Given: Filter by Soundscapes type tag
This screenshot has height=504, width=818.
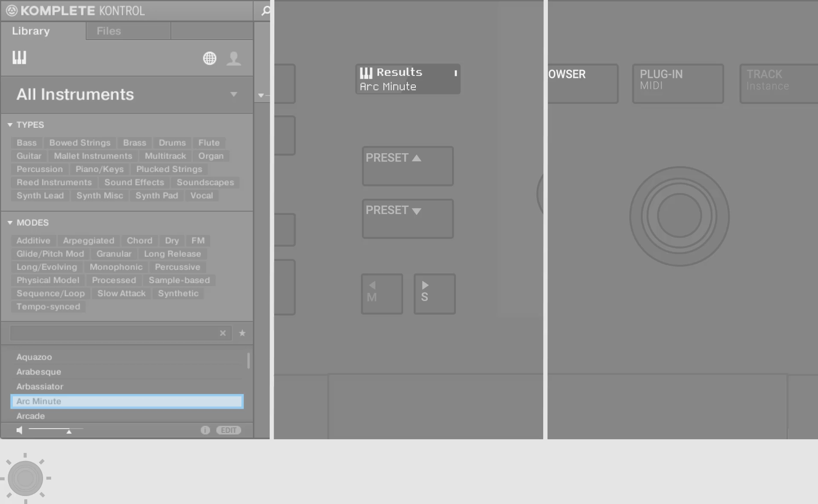Looking at the screenshot, I should [x=205, y=182].
